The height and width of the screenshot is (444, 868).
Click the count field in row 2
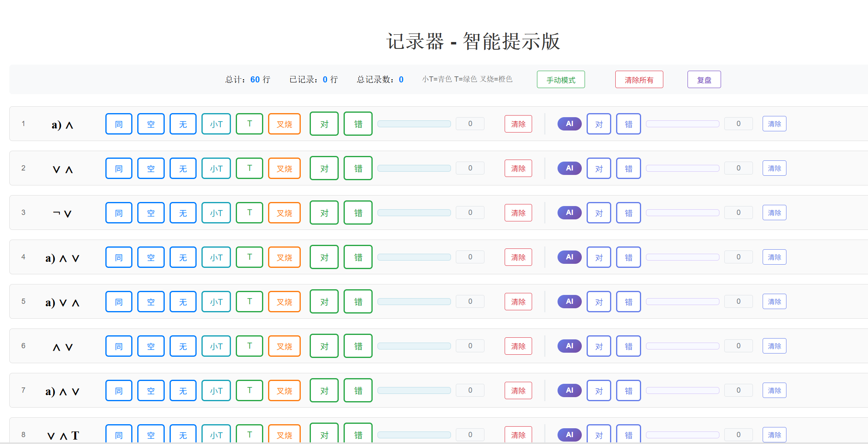[470, 168]
